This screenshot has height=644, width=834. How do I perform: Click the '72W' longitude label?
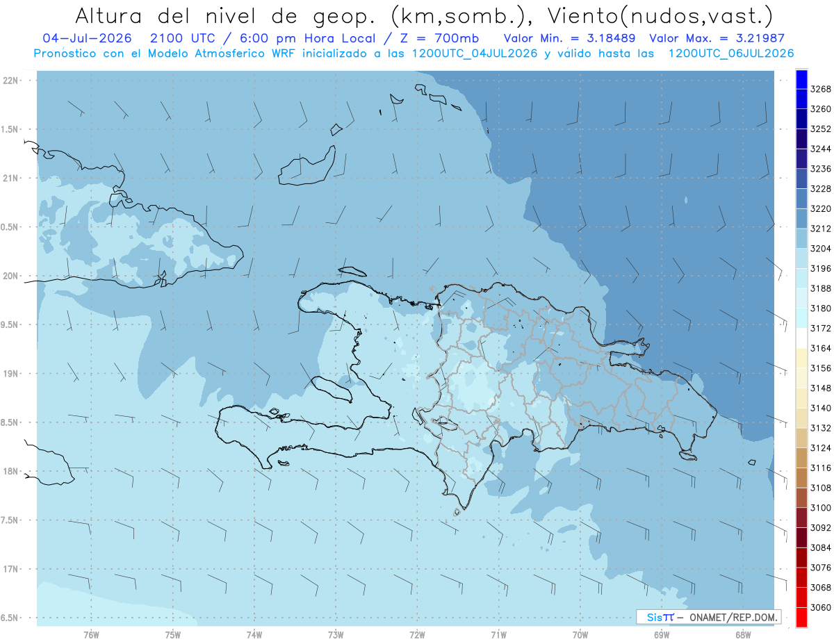tap(417, 635)
